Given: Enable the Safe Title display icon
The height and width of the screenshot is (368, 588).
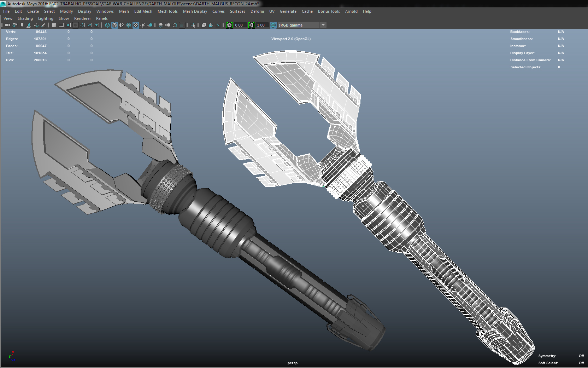Looking at the screenshot, I should pos(96,25).
